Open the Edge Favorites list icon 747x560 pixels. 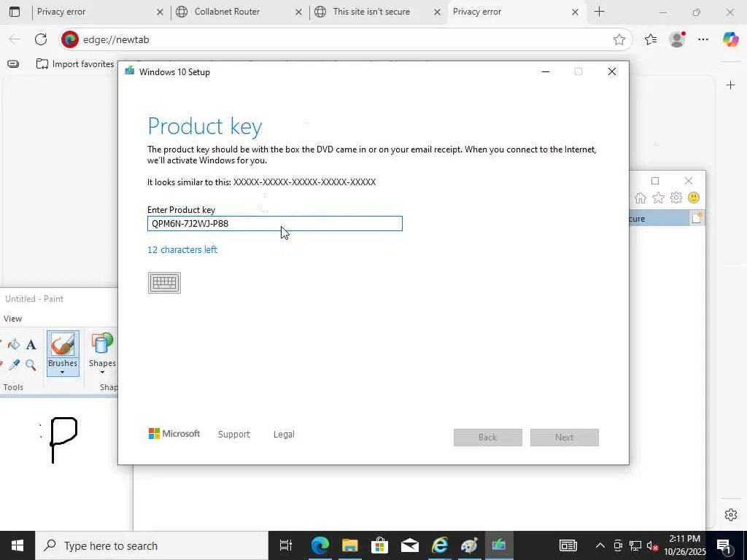point(650,39)
